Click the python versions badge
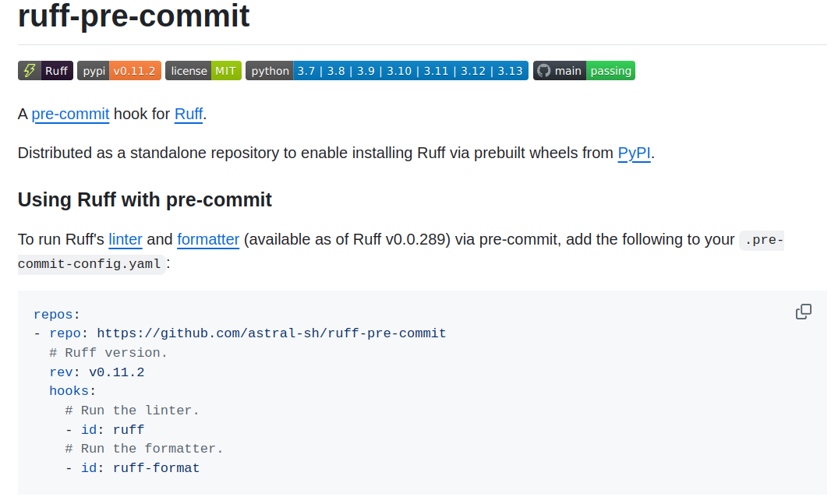This screenshot has height=504, width=838. [387, 71]
